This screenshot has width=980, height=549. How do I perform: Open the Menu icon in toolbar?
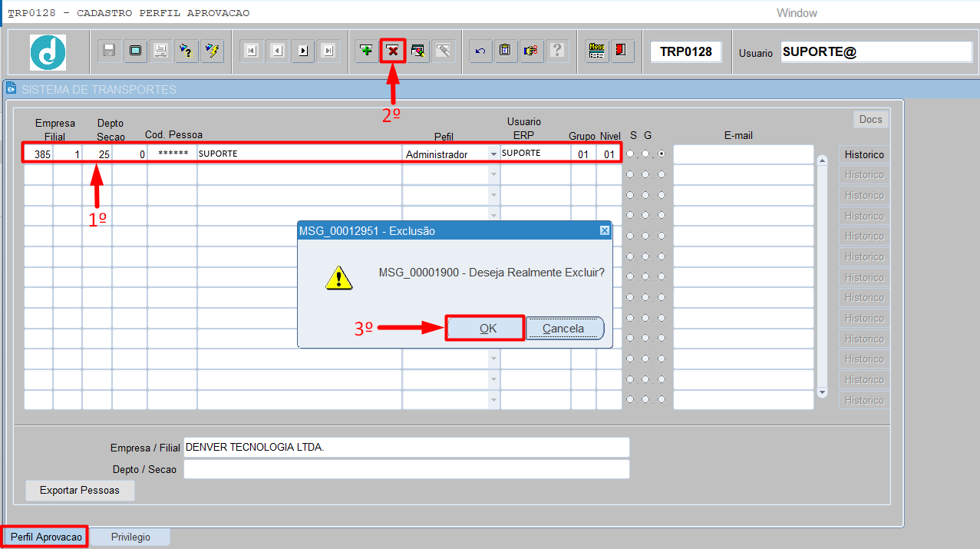(596, 51)
